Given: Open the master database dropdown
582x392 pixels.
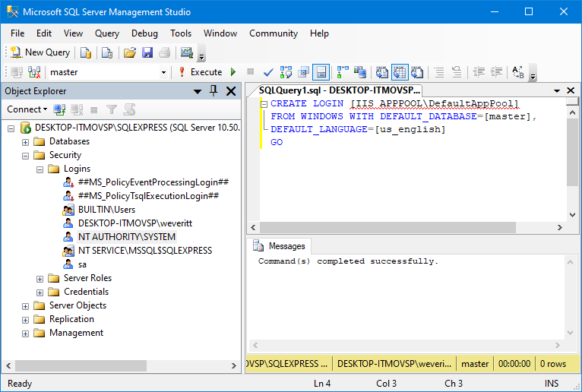Looking at the screenshot, I should coord(163,72).
